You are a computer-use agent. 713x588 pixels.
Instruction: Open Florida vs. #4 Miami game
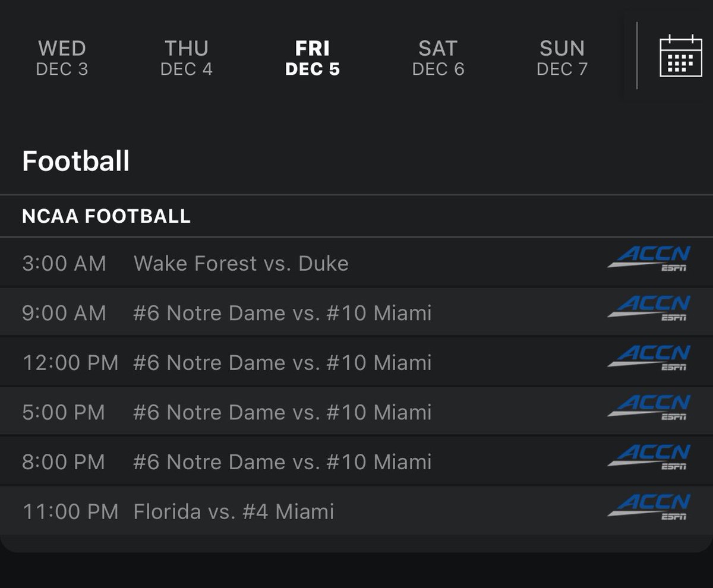(x=234, y=511)
